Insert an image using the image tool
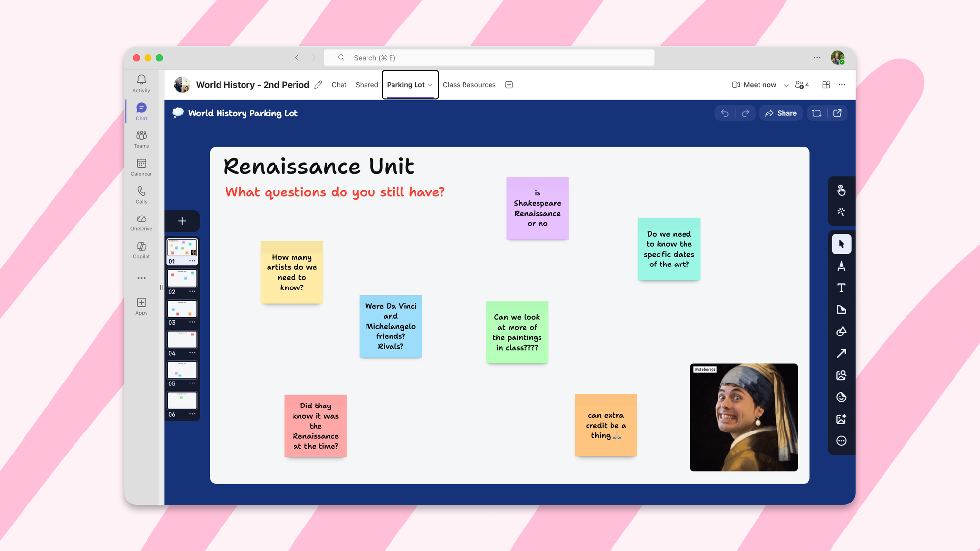 point(841,375)
